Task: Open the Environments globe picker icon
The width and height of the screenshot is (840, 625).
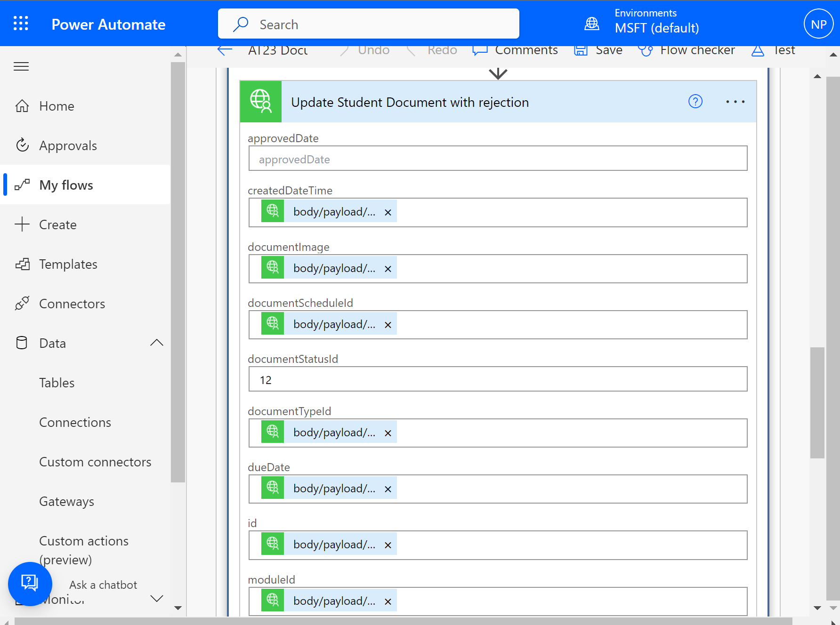Action: click(592, 24)
